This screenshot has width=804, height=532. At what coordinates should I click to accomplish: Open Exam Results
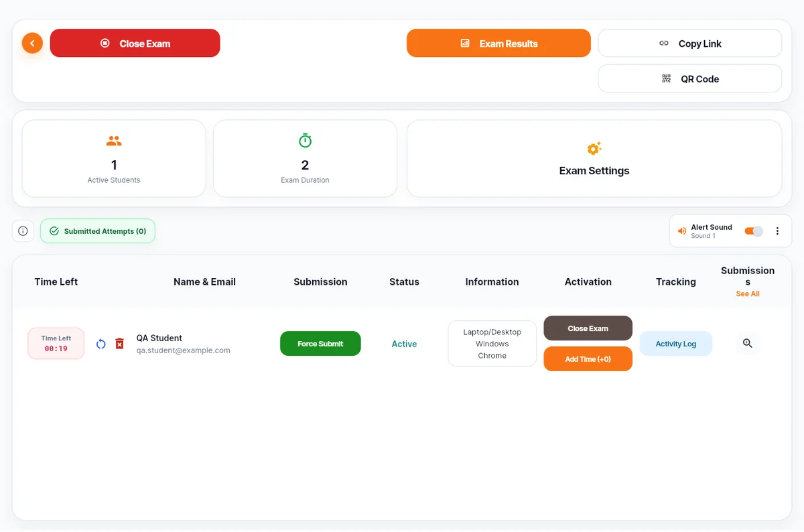coord(498,43)
